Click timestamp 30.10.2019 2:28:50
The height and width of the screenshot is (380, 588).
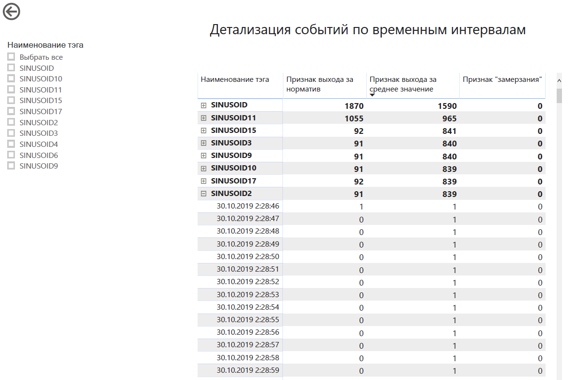point(248,257)
